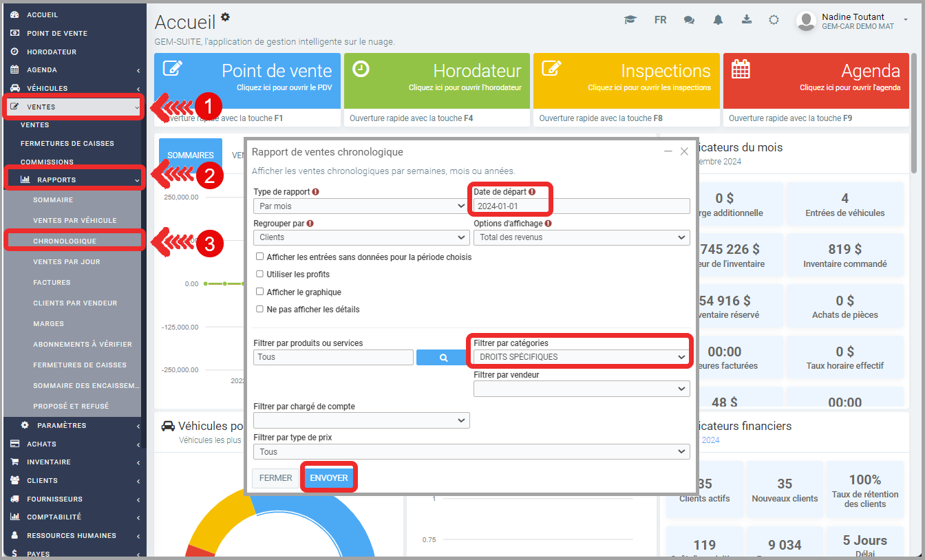
Task: Check the Afficher le graphique option
Action: (260, 292)
